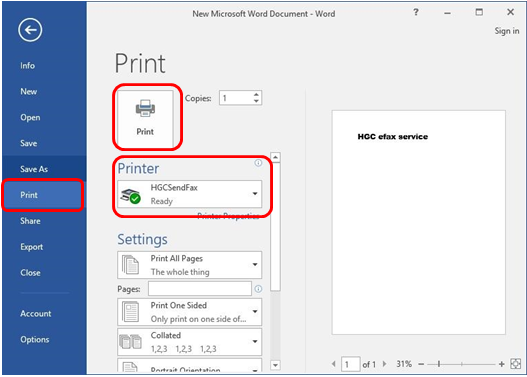This screenshot has height=377, width=527.
Task: Increase number of copies with up arrow
Action: (x=256, y=94)
